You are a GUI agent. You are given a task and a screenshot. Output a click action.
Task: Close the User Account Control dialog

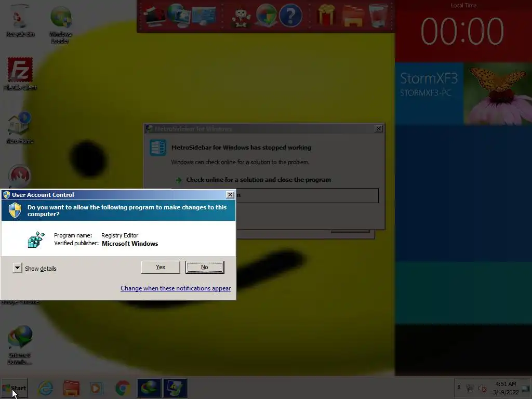[x=230, y=194]
